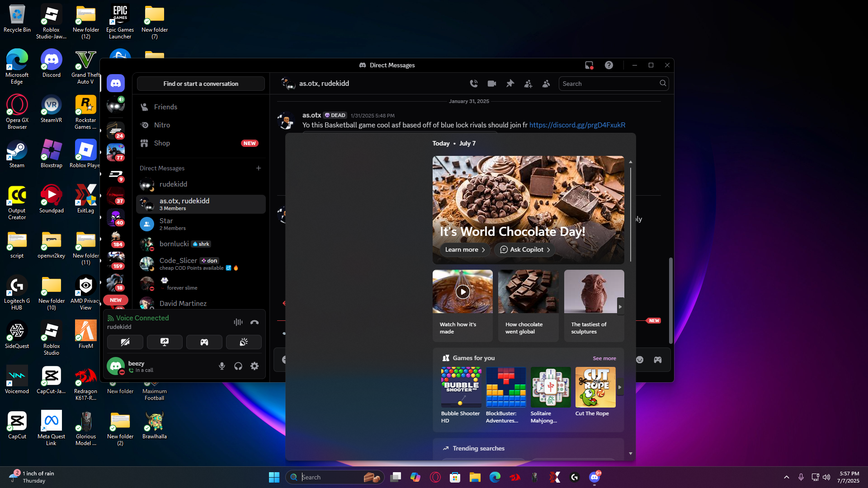Click the plus to create a DM

click(x=259, y=168)
